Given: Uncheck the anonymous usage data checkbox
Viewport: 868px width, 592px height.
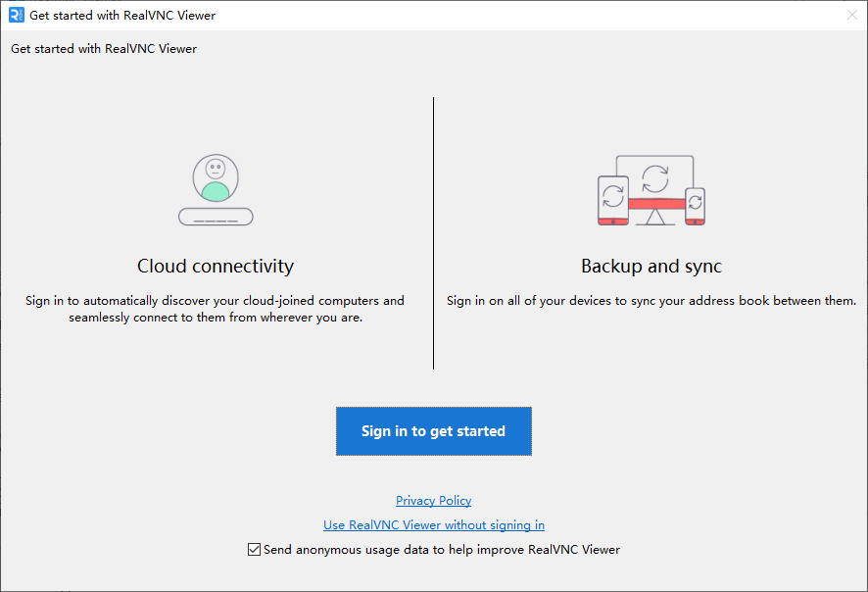Looking at the screenshot, I should [x=254, y=549].
